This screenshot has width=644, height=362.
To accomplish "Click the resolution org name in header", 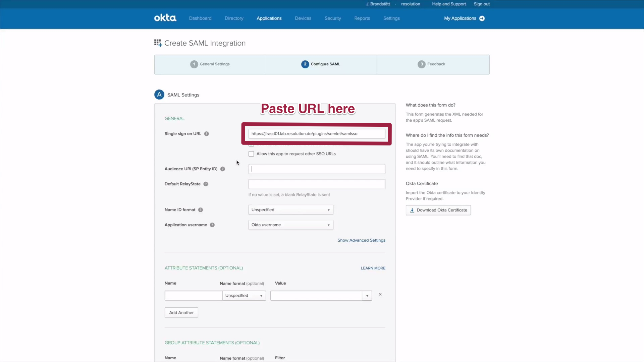I will [411, 4].
